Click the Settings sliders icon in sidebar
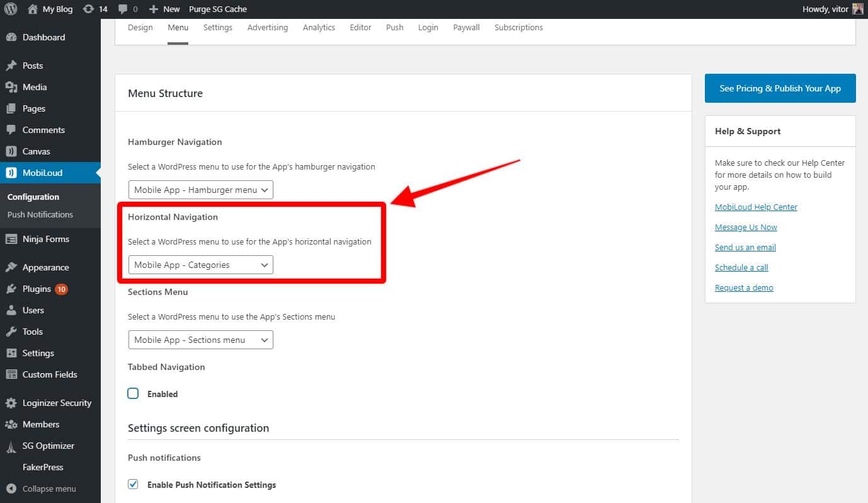This screenshot has height=503, width=868. pyautogui.click(x=11, y=353)
